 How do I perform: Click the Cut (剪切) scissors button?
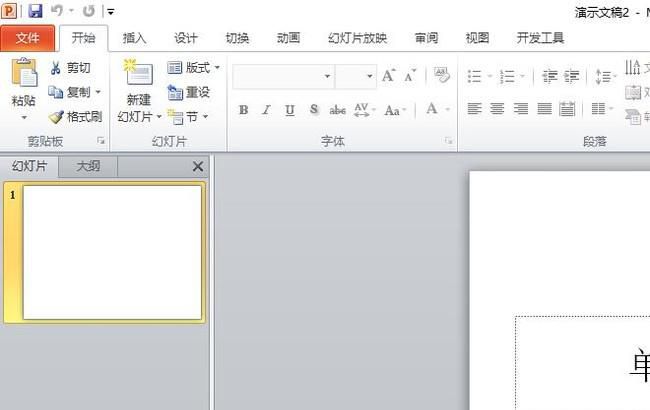point(70,68)
